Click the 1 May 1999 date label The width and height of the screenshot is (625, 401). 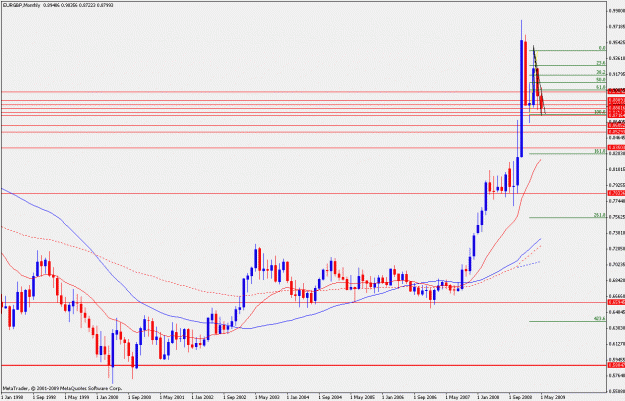tap(76, 397)
